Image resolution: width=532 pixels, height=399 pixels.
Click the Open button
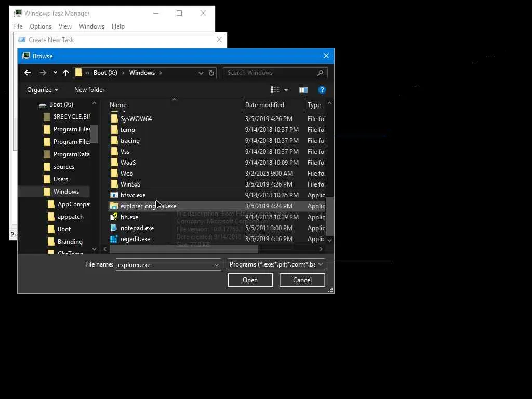coord(250,280)
